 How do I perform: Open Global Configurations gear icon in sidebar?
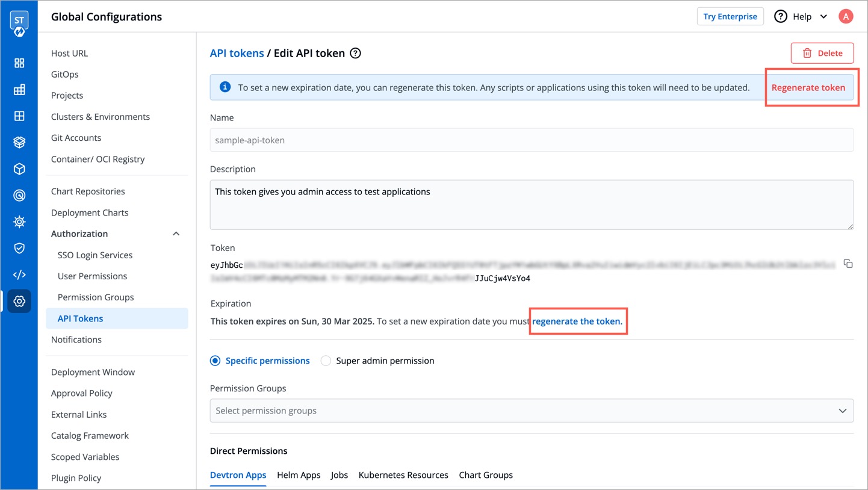click(19, 301)
